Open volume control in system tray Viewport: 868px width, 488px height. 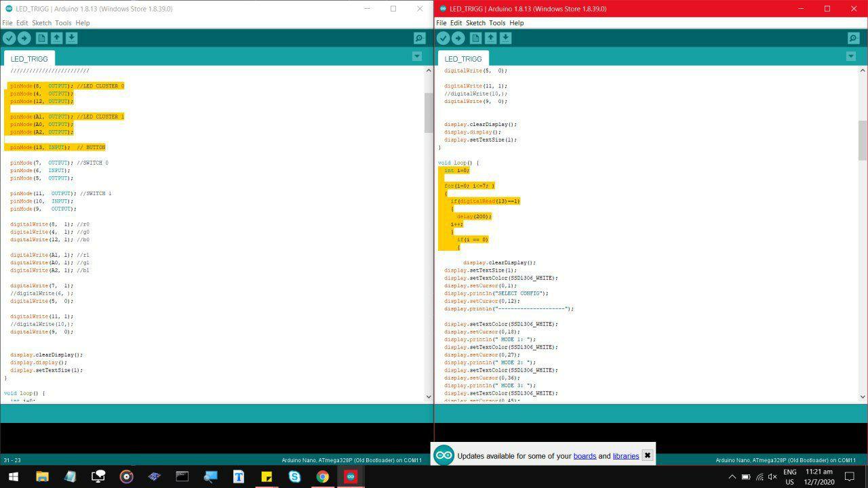coord(772,477)
